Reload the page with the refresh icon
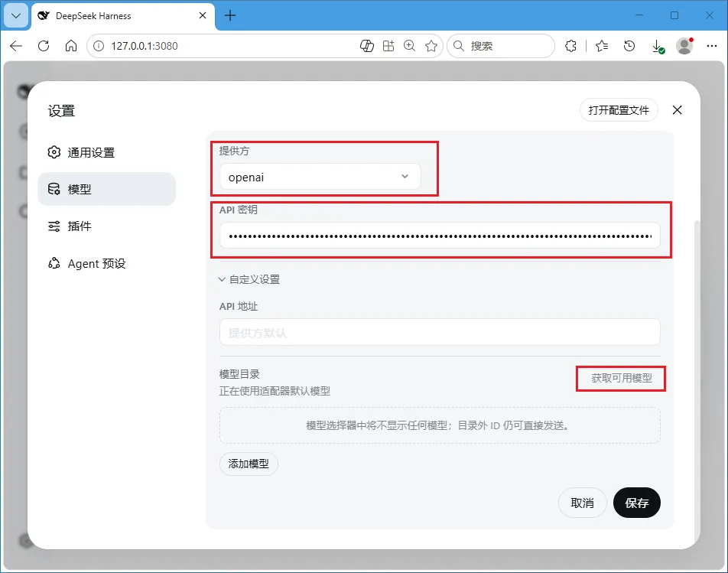728x573 pixels. [x=44, y=45]
